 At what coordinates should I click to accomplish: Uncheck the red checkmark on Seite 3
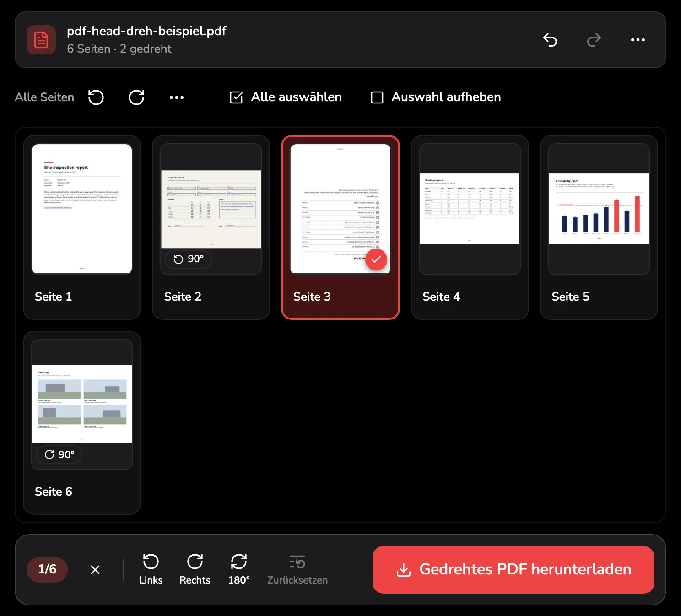tap(376, 259)
